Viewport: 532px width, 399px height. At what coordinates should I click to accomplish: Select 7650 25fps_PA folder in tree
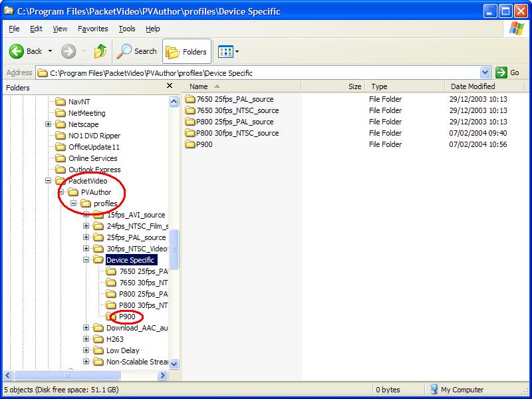[143, 271]
